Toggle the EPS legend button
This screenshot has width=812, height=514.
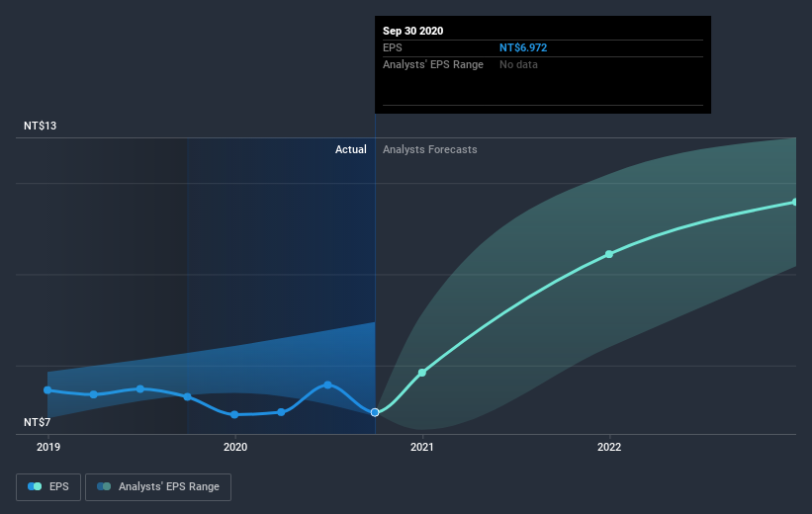pos(48,487)
